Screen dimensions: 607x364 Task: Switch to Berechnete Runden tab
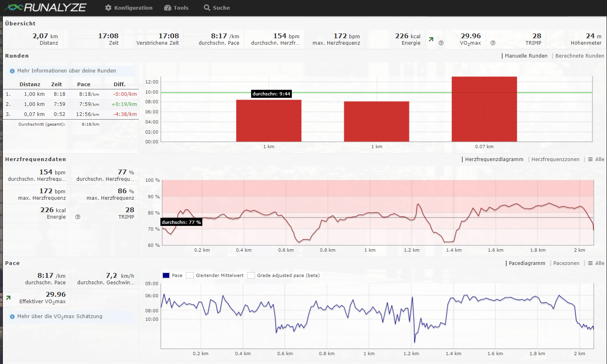(580, 56)
